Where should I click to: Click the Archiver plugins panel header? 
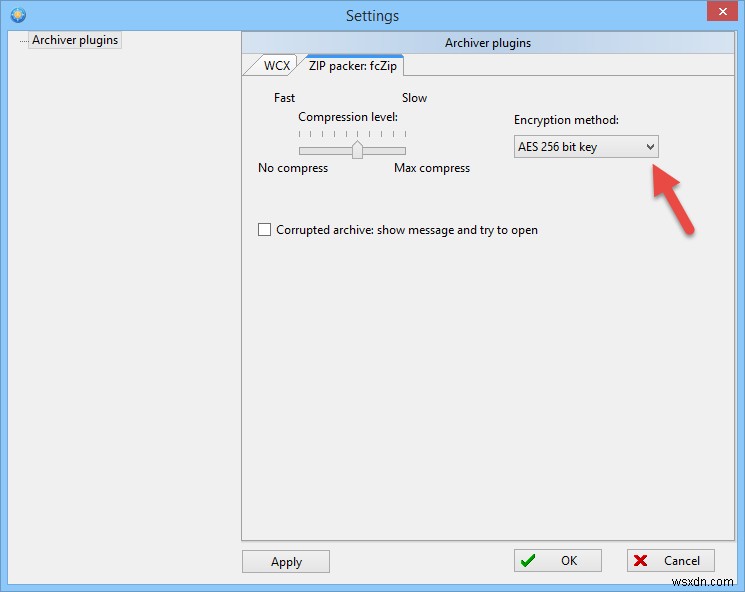[488, 43]
